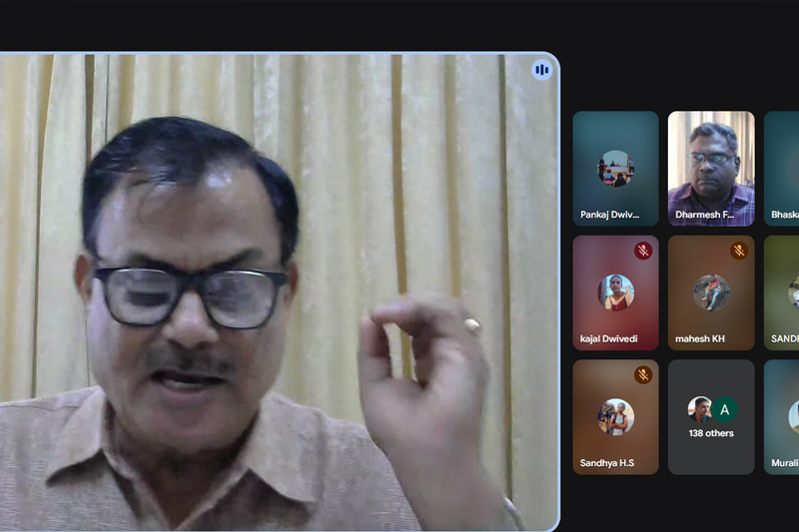Click the muted mic icon on kajal Dwivedi
Viewport: 799px width, 532px height.
coord(643,251)
